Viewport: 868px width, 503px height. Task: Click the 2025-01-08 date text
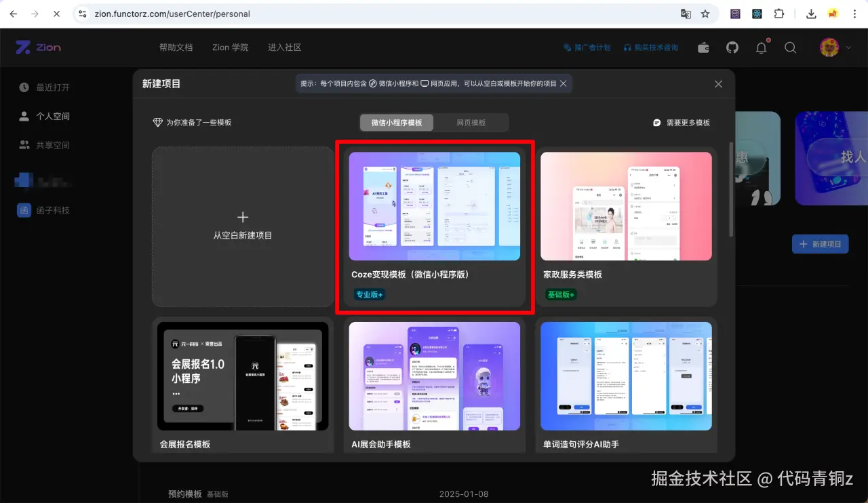pos(464,494)
